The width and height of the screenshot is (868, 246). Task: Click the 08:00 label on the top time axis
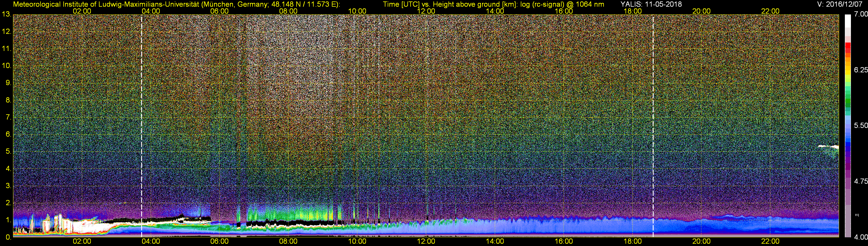(288, 11)
